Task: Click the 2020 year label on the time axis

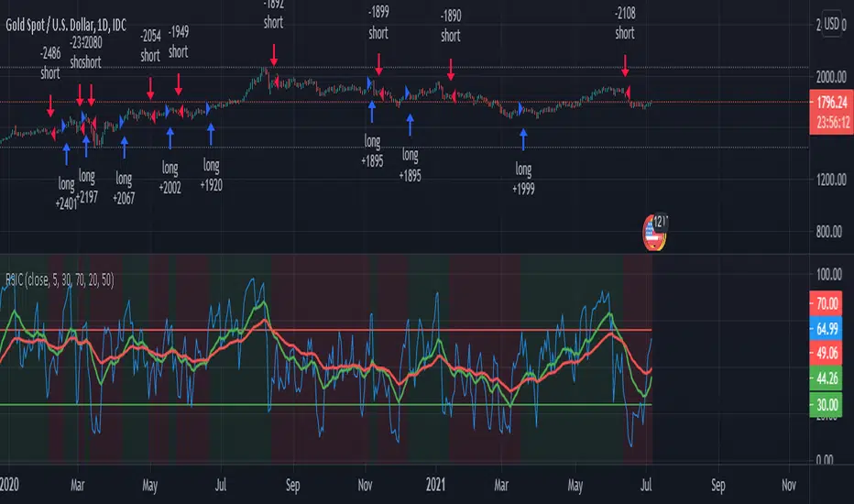Action: coord(9,485)
